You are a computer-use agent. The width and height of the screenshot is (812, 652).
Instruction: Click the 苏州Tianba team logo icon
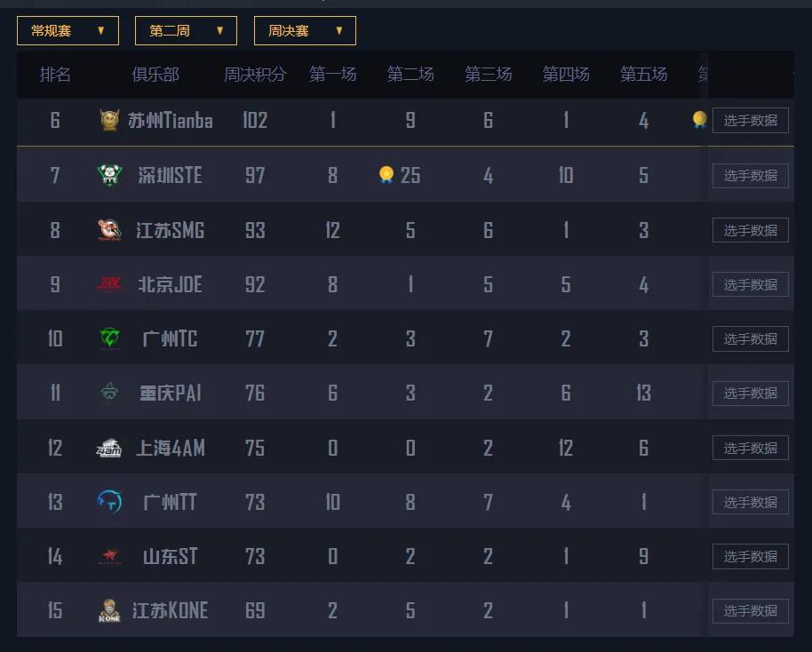[x=109, y=121]
